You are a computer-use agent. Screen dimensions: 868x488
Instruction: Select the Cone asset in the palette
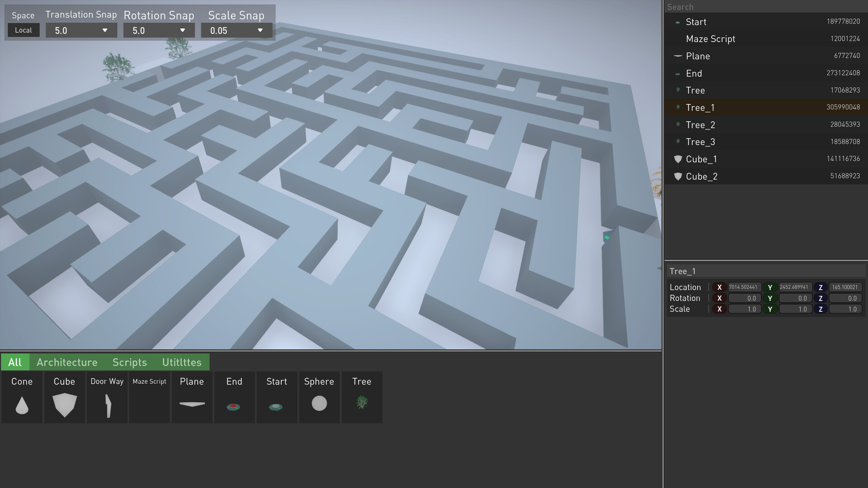[x=22, y=398]
